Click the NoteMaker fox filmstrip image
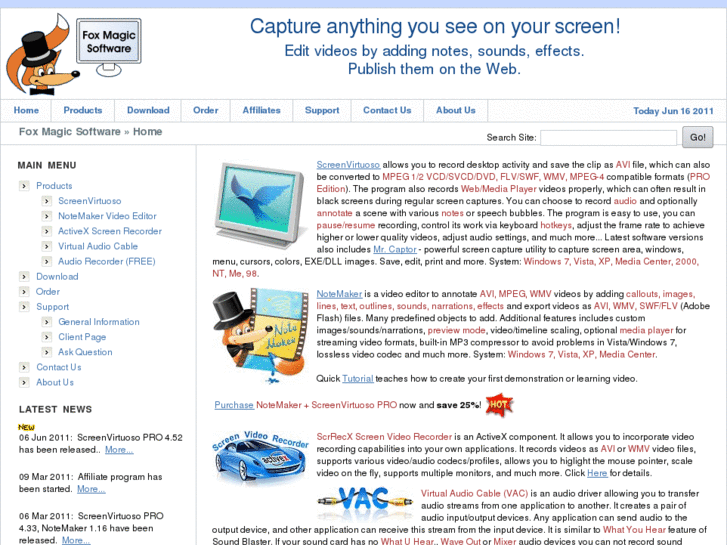The width and height of the screenshot is (727, 545). coord(261,336)
